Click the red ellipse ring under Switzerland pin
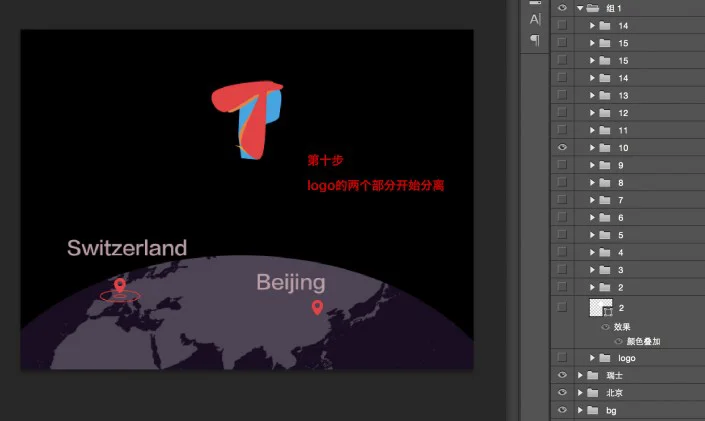The image size is (705, 421). click(120, 296)
